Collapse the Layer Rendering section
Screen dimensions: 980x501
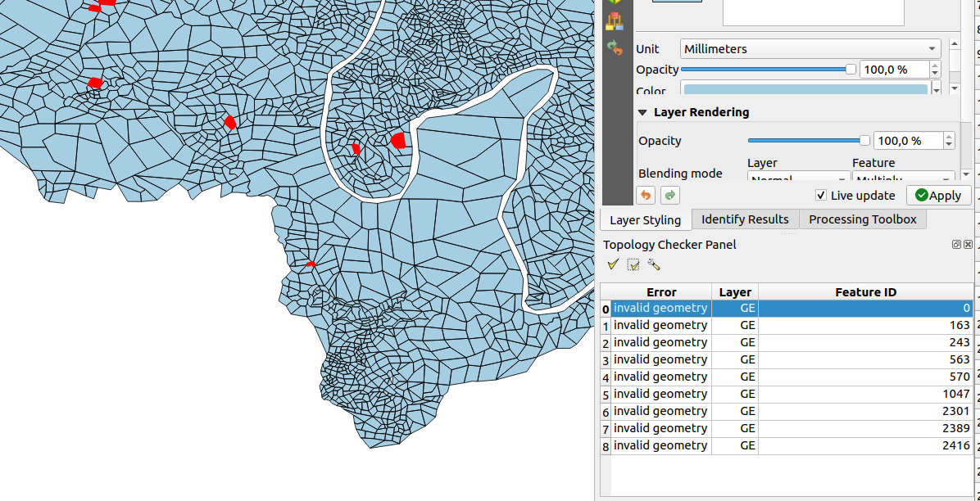point(643,112)
